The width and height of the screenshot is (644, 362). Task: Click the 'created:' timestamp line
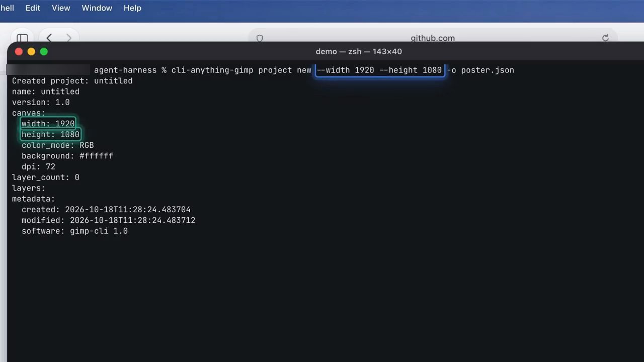[106, 210]
